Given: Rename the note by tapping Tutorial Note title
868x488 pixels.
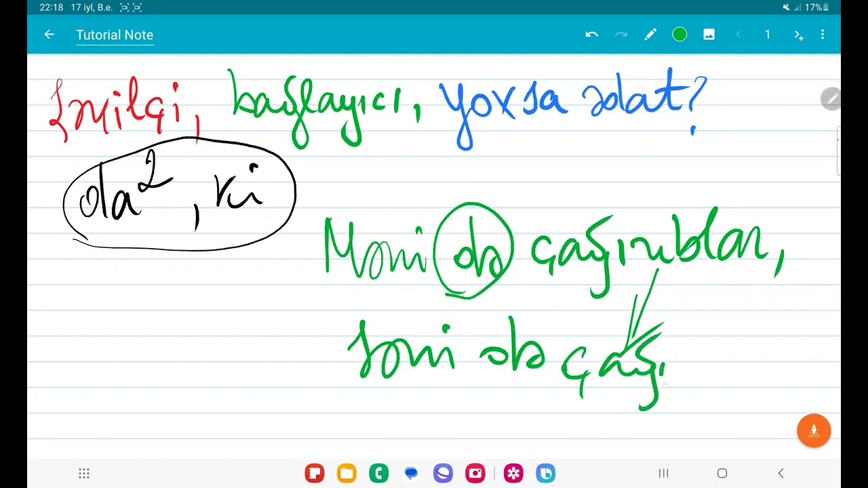Looking at the screenshot, I should [115, 35].
